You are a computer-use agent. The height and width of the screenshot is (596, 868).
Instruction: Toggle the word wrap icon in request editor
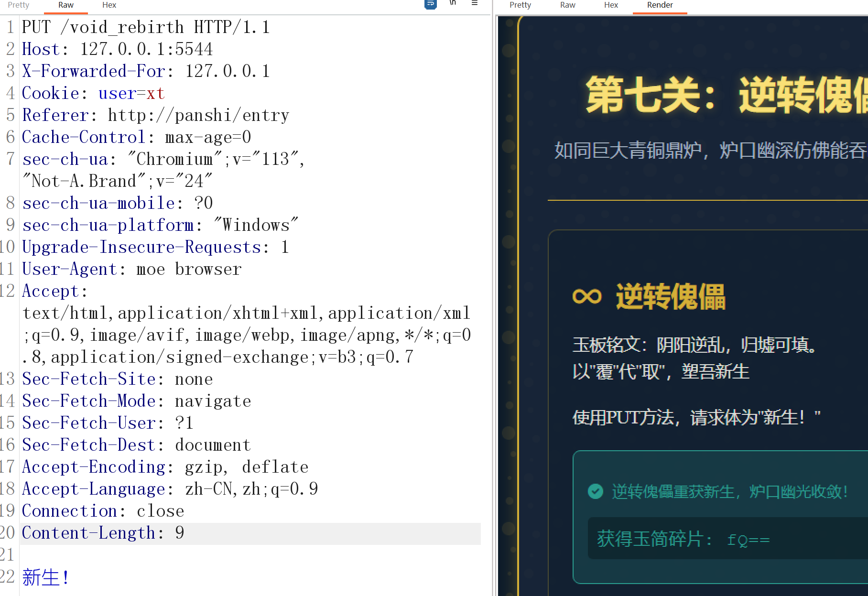(430, 4)
